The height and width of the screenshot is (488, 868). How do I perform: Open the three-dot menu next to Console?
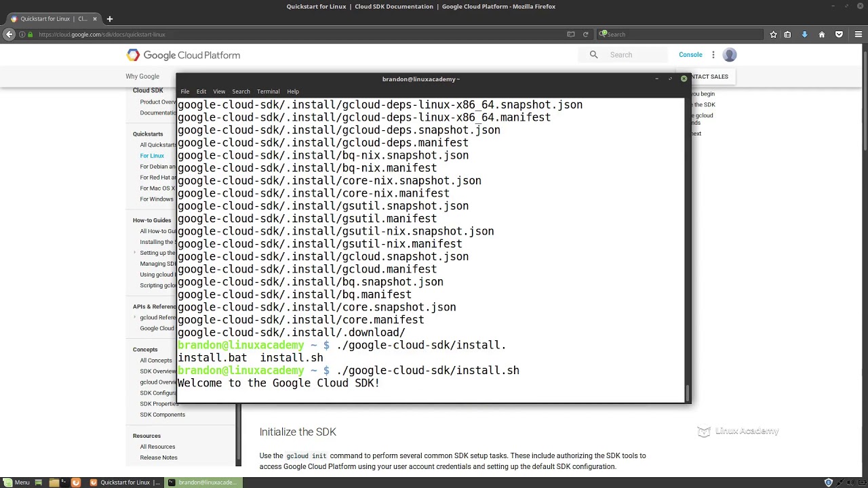(713, 55)
